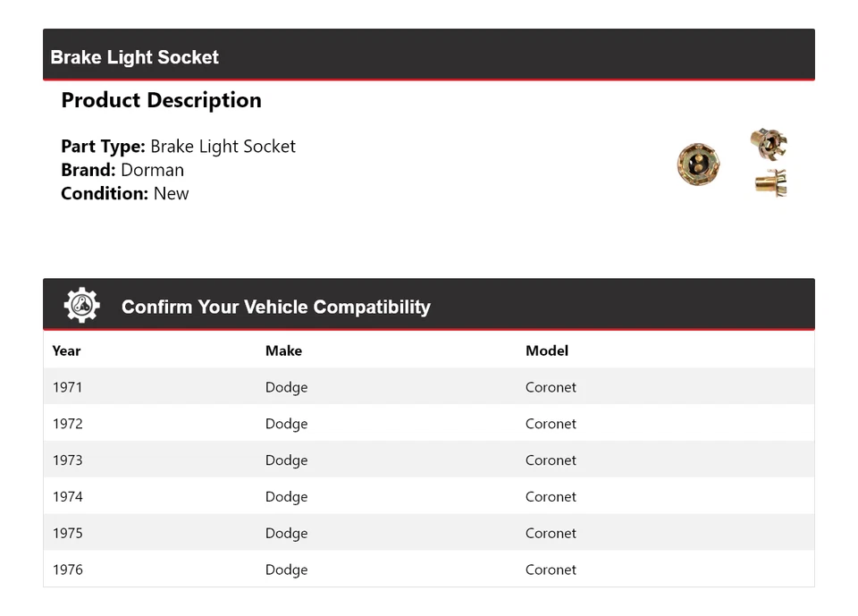
Task: Click the Part Type: Brake Light Socket line
Action: pos(178,147)
